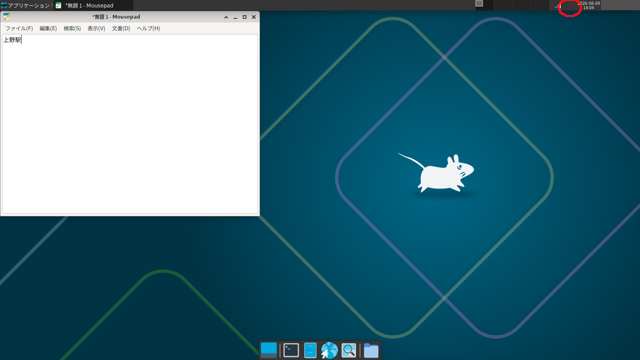
Task: Click the clock showing 14:04 in panel
Action: pos(589,5)
